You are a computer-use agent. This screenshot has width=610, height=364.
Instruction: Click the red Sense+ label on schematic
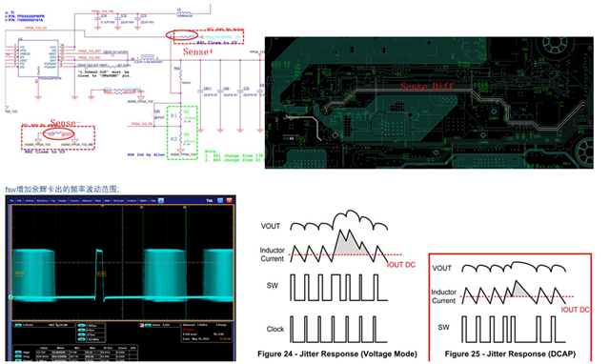pyautogui.click(x=198, y=51)
